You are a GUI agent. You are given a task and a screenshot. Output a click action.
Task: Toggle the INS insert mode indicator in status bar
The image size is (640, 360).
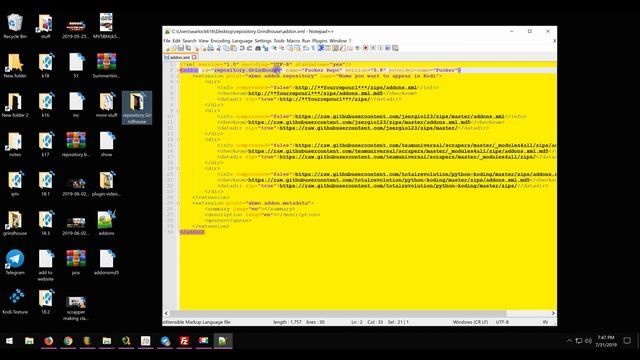pos(545,322)
